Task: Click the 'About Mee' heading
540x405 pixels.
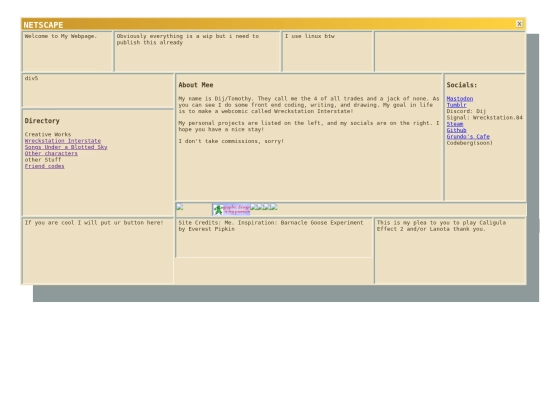Action: 196,85
